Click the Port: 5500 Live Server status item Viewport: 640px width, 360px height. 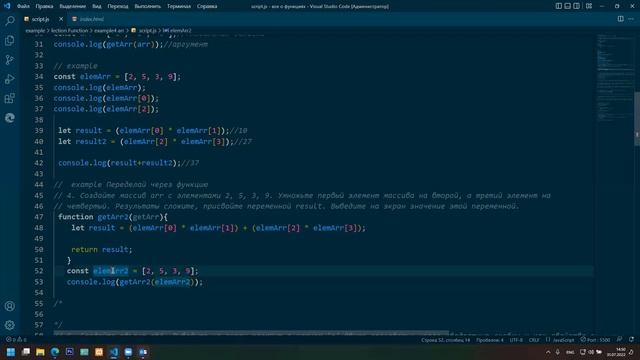(x=595, y=340)
